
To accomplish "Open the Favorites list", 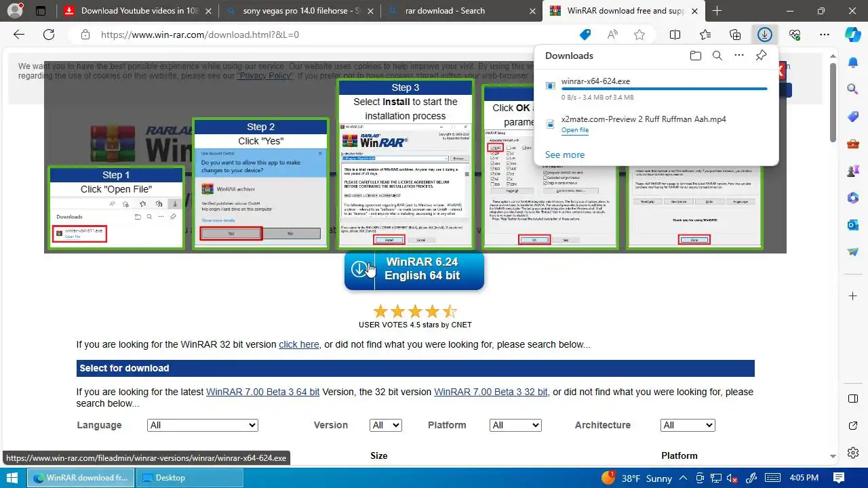I will click(x=705, y=35).
